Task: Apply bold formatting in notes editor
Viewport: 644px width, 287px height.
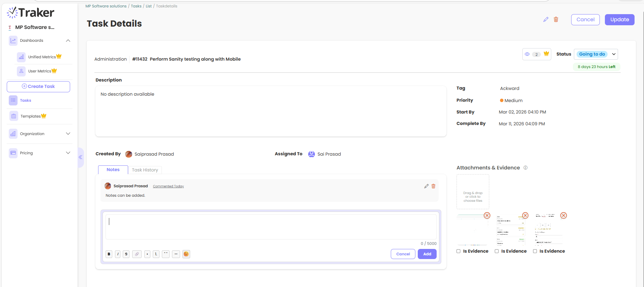Action: (x=109, y=254)
